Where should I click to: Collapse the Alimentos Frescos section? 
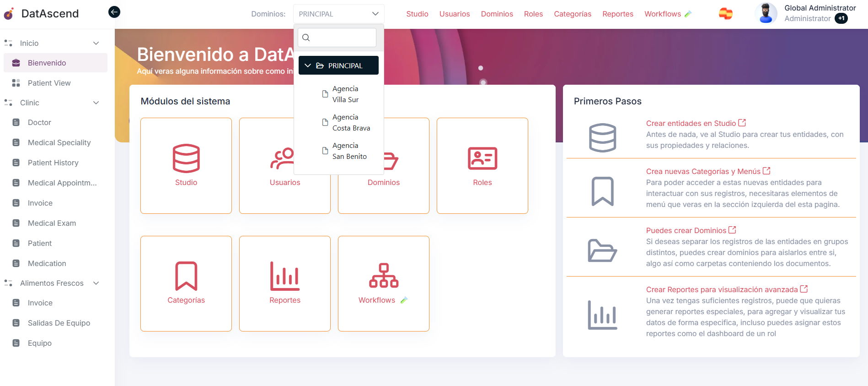coord(96,283)
